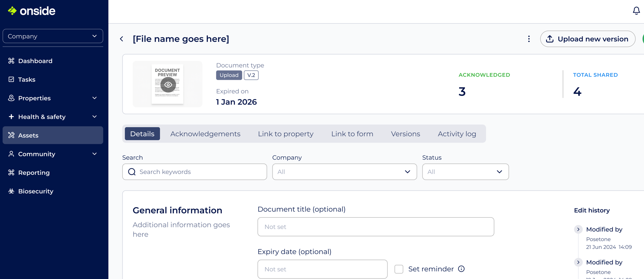Open Dashboard from the sidebar
This screenshot has height=279, width=644.
[35, 61]
